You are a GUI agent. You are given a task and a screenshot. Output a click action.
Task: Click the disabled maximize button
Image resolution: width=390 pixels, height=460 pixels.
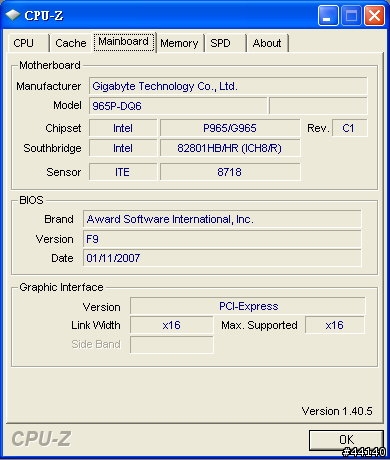tap(351, 15)
